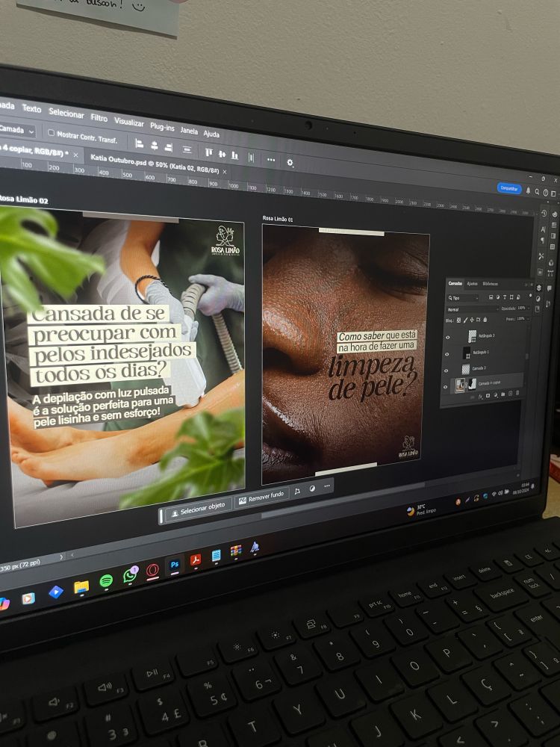Screen dimensions: 560x747
Task: Toggle lock all padlock icon
Action: coord(485,319)
